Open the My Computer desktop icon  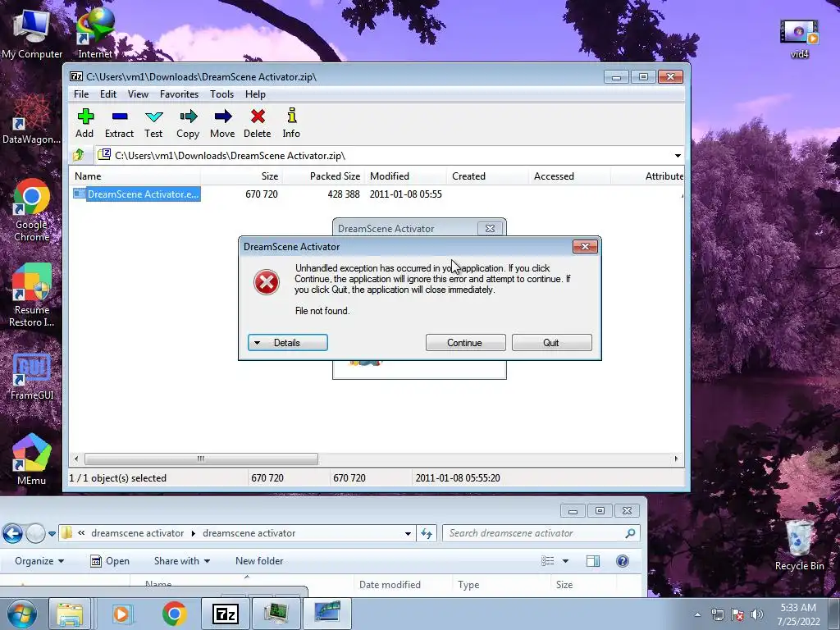32,34
